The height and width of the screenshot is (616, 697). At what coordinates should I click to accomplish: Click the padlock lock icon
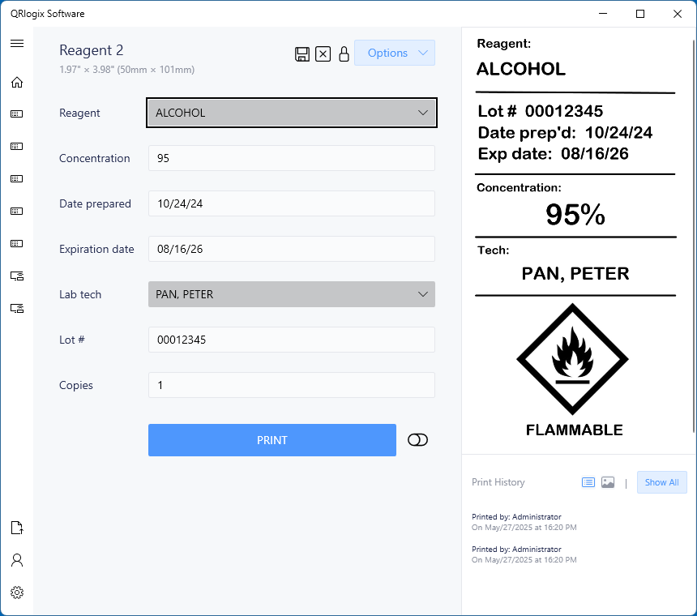tap(344, 53)
